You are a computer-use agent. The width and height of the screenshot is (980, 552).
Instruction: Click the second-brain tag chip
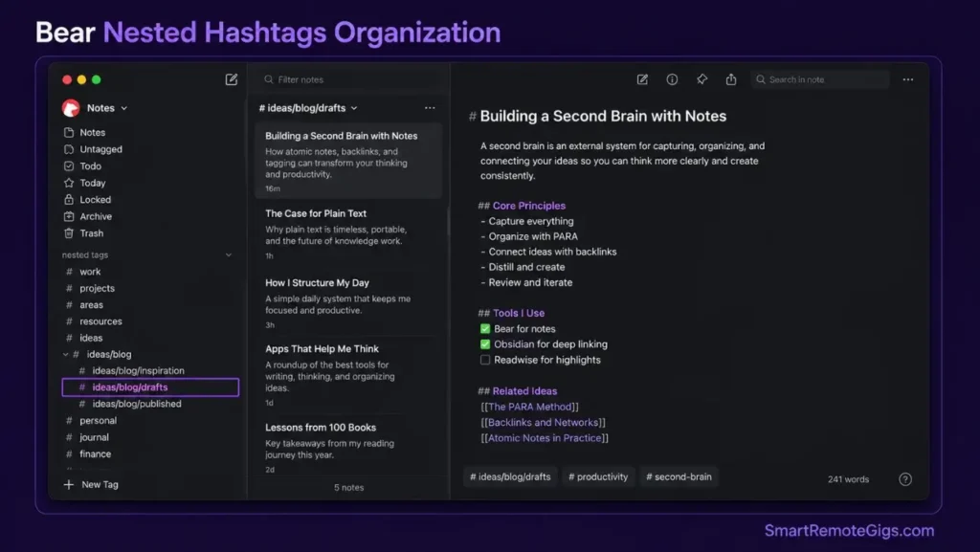point(679,476)
